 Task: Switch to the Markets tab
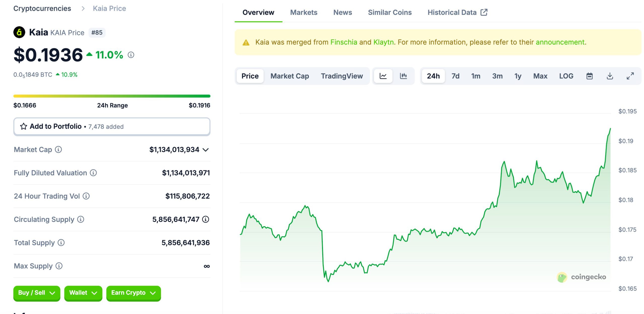[x=303, y=12]
